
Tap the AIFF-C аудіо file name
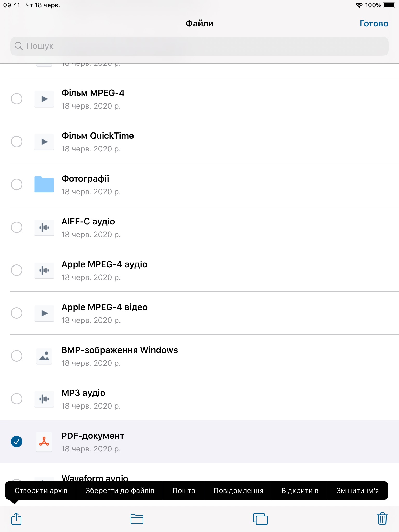(x=88, y=222)
